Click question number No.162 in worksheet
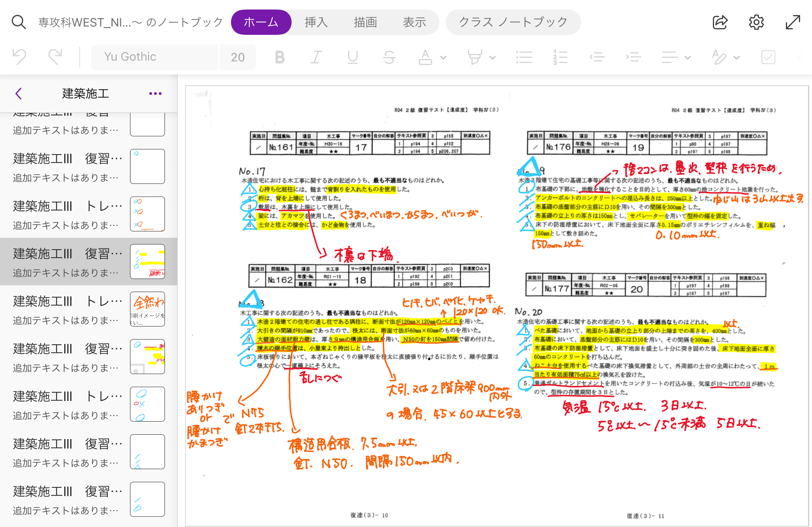812x527 pixels. [280, 280]
